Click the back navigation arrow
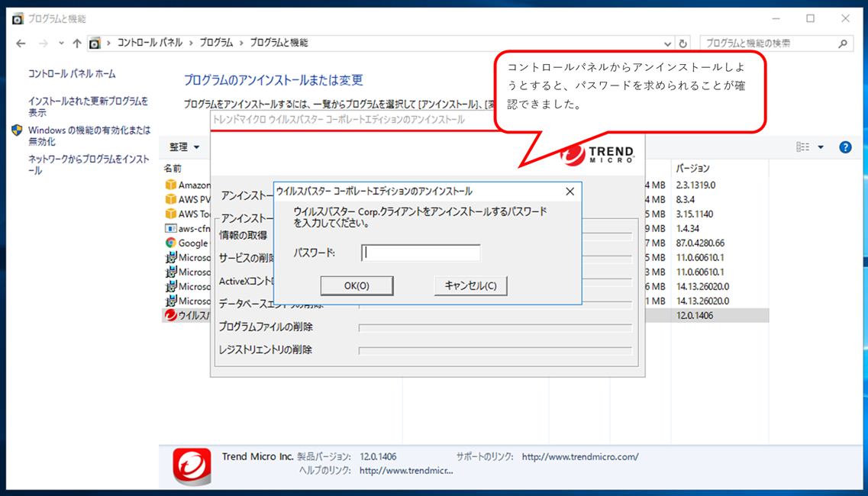Image resolution: width=868 pixels, height=496 pixels. 20,43
